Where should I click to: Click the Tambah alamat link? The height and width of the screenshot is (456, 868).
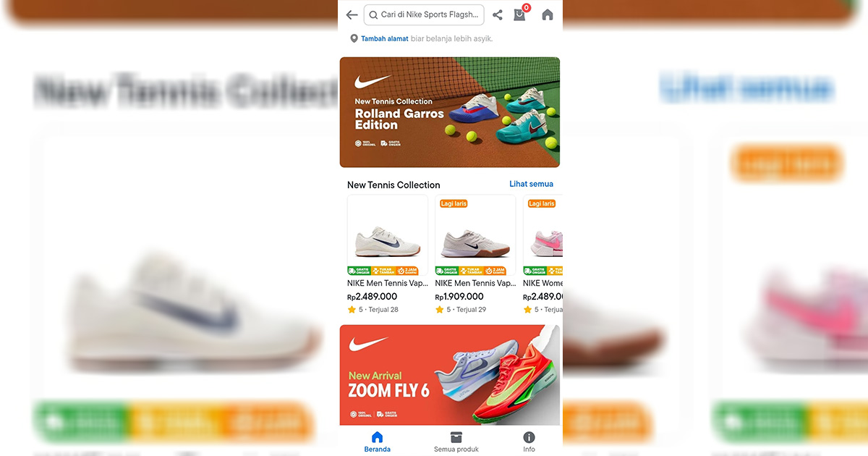[385, 38]
